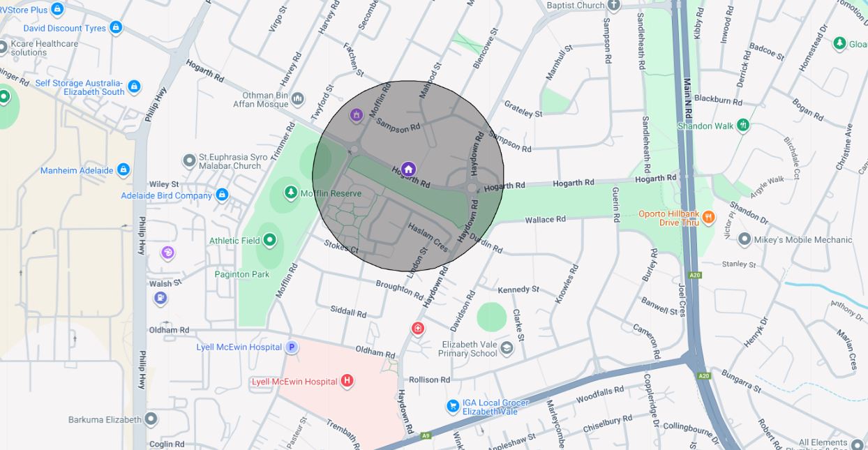This screenshot has height=450, width=868.
Task: Open the Self Storage Australia-Elizabeth South label
Action: (80, 86)
